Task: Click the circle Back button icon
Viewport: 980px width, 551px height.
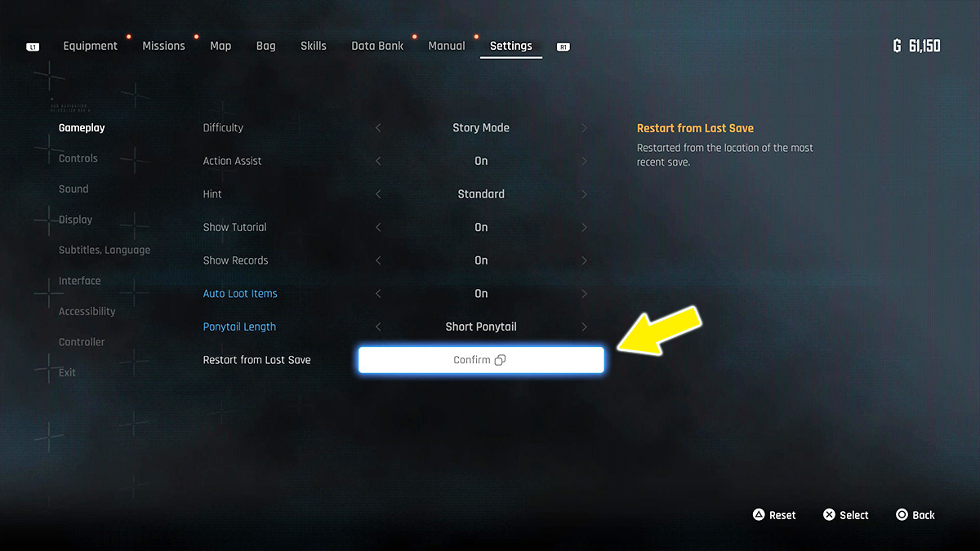Action: (x=902, y=515)
